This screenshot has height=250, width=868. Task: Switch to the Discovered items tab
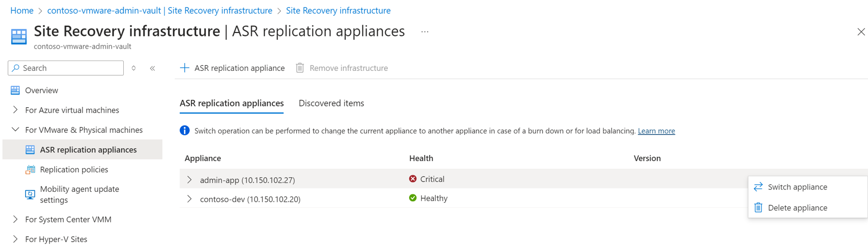[x=331, y=103]
